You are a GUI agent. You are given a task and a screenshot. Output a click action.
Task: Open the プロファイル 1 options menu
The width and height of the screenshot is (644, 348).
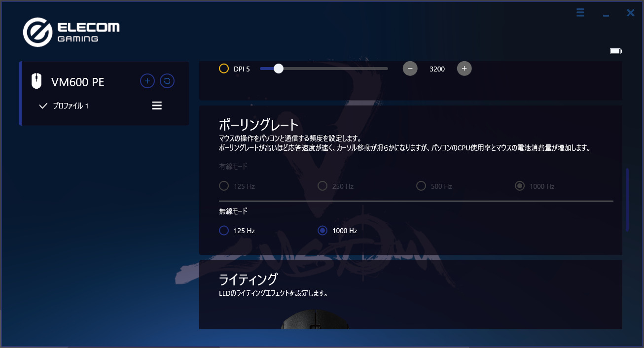[x=157, y=105]
